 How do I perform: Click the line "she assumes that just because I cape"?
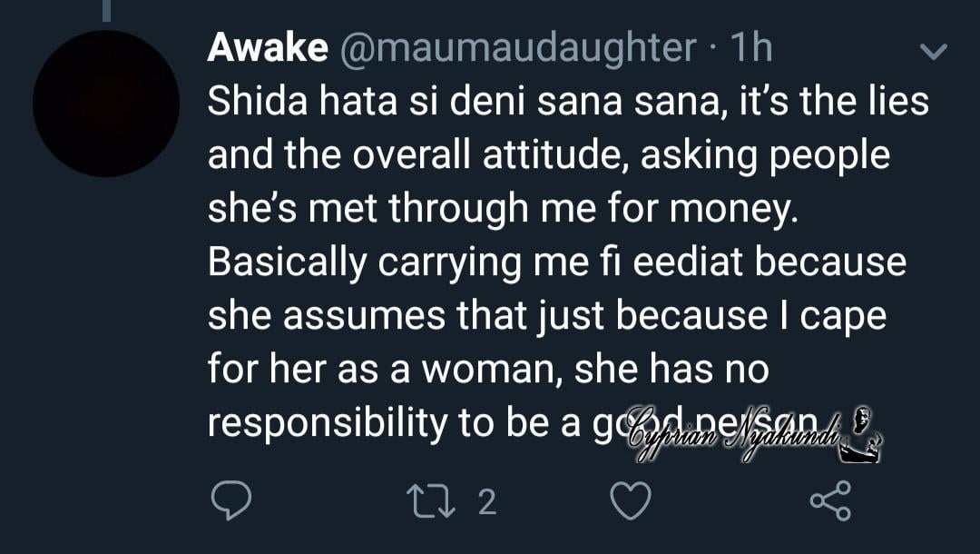tap(546, 316)
